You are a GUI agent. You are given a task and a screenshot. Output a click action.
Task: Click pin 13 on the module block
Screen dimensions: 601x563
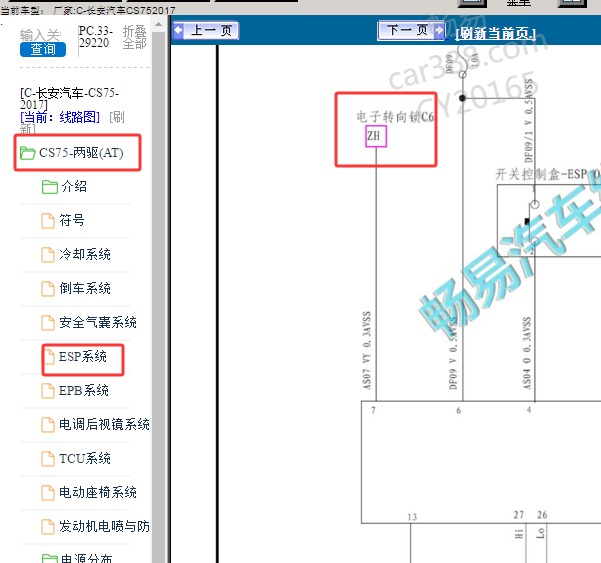tap(412, 517)
